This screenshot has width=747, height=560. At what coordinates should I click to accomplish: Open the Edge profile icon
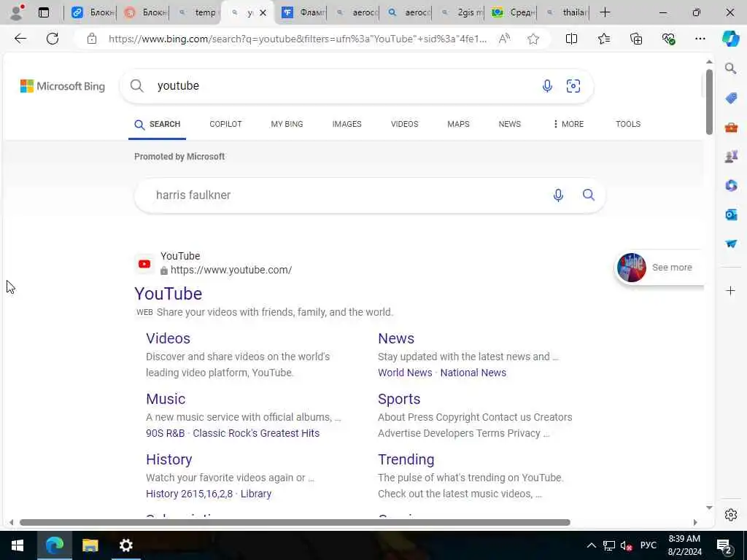tap(17, 12)
